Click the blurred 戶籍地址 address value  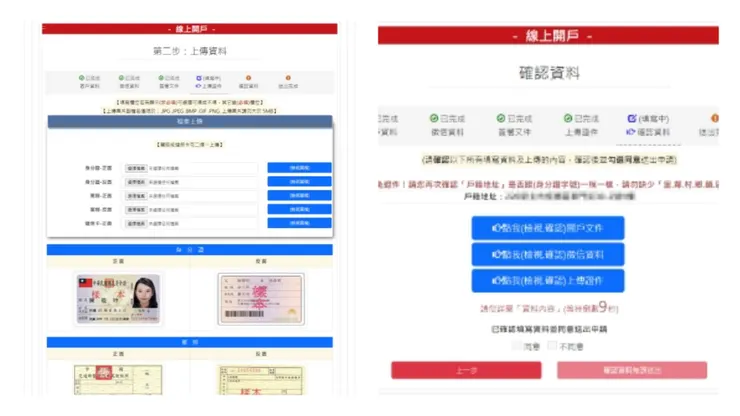point(570,196)
